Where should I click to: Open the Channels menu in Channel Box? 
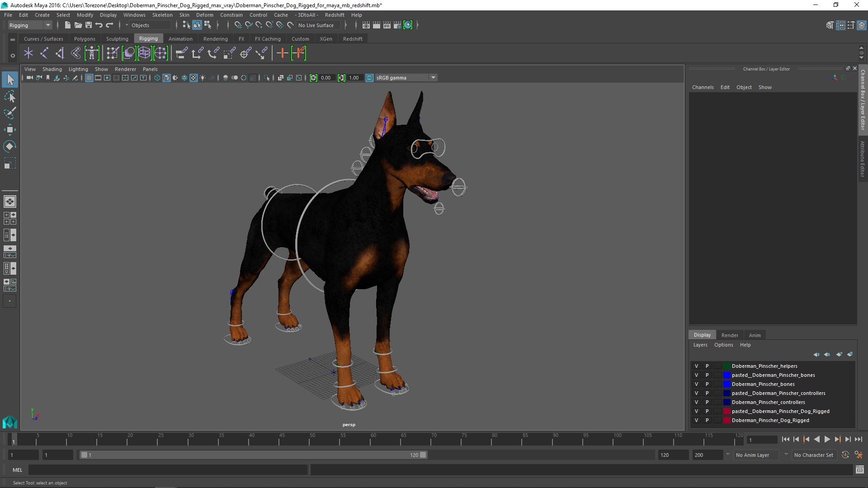(703, 87)
